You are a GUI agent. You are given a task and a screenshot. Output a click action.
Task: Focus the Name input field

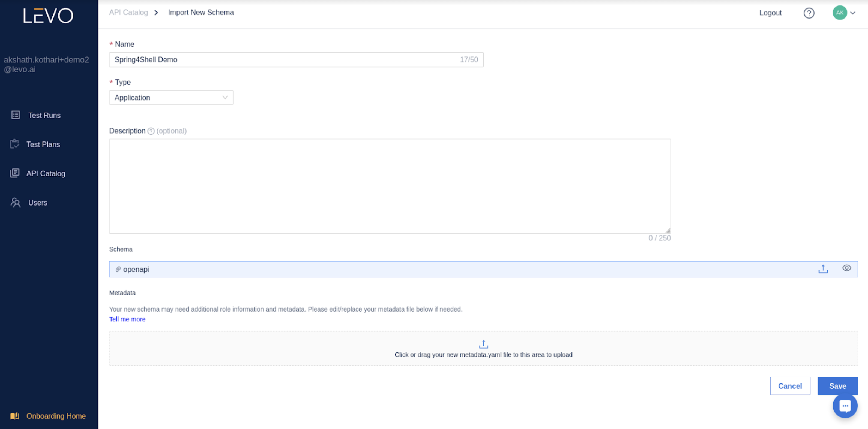[296, 60]
